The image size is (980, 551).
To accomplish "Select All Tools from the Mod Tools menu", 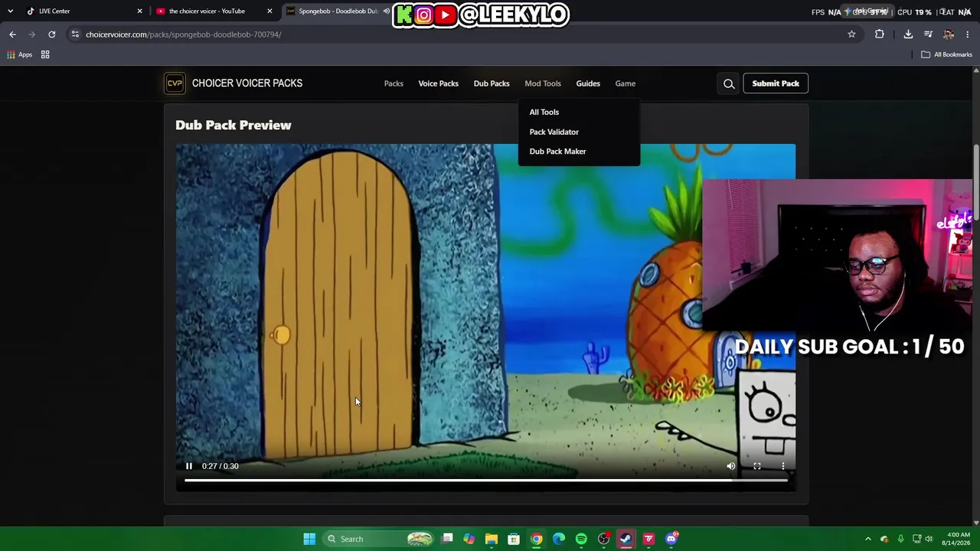I will tap(544, 112).
